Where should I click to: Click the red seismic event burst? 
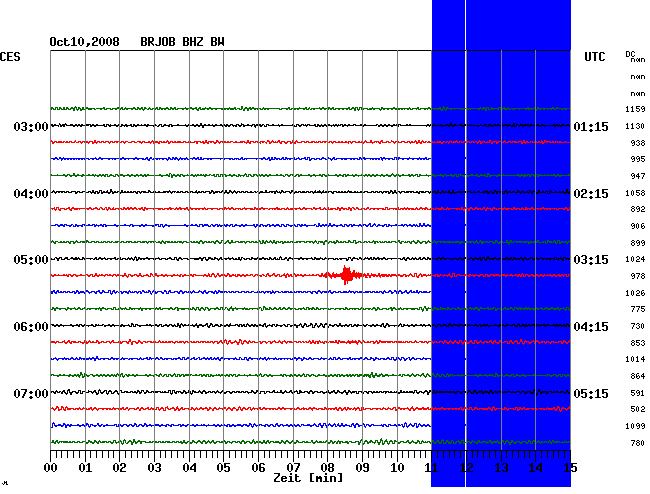345,275
